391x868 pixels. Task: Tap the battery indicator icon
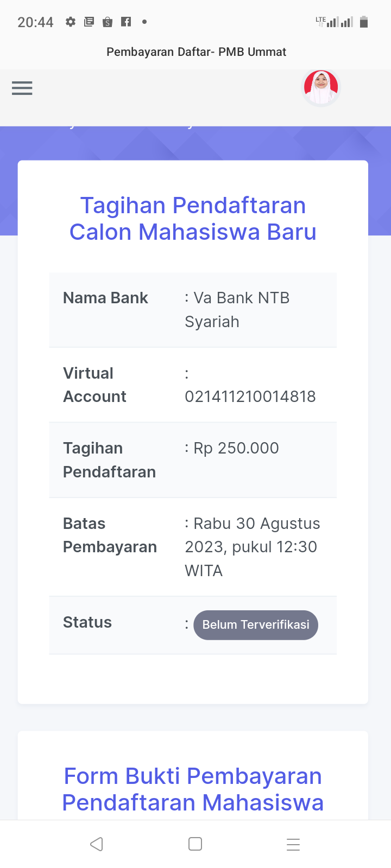point(364,22)
